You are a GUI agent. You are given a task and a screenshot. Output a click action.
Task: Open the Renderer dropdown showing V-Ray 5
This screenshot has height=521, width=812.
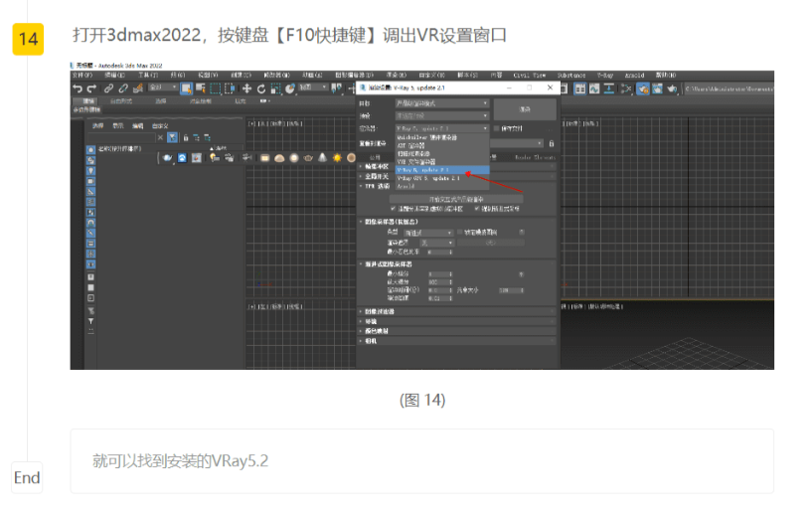[x=442, y=128]
